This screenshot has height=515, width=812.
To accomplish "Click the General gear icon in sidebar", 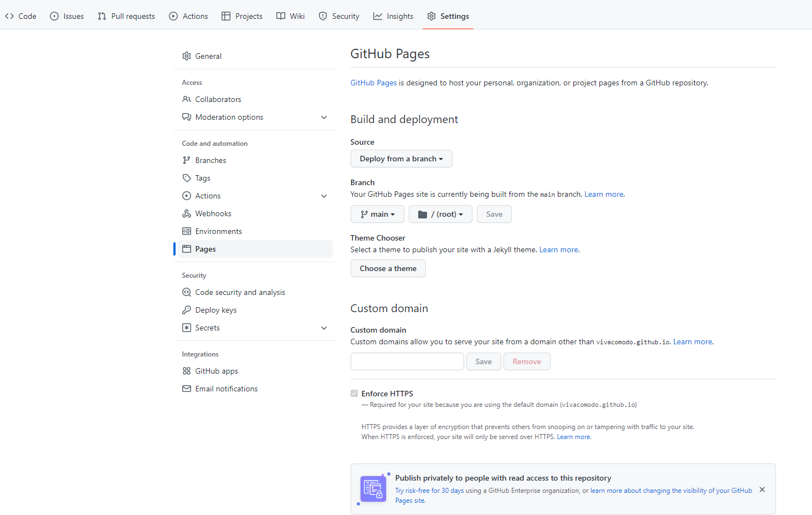I will point(187,56).
